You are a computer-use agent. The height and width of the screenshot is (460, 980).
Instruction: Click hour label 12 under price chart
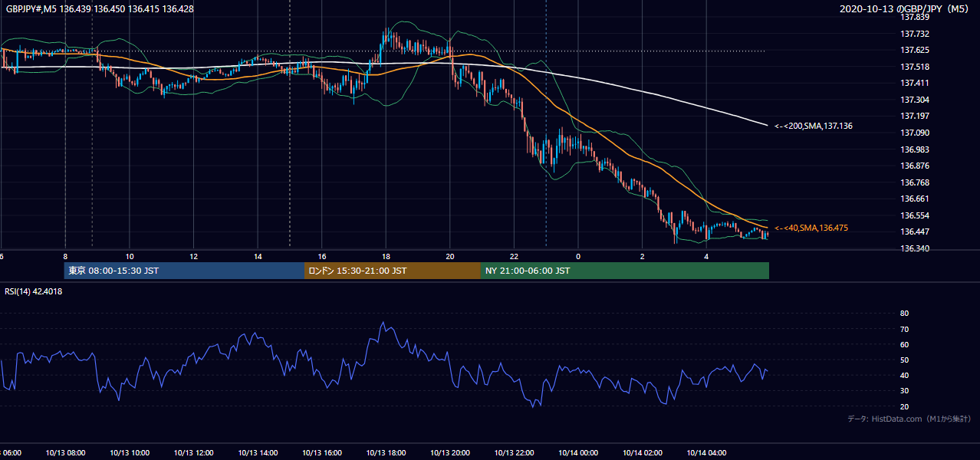(193, 256)
